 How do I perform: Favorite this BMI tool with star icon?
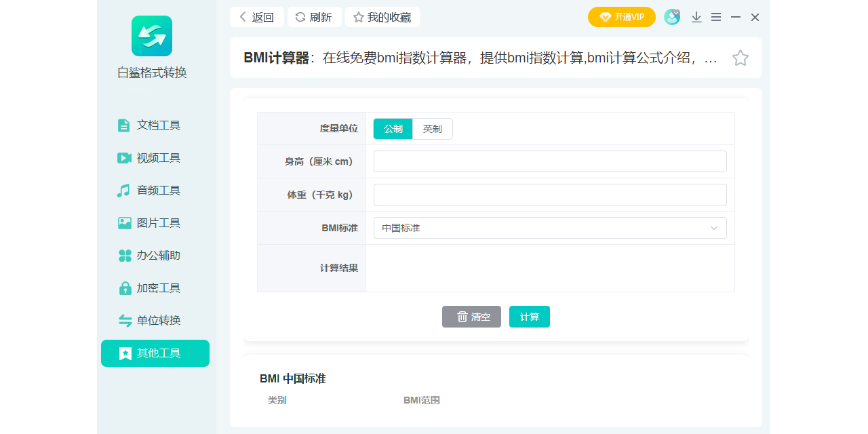740,58
